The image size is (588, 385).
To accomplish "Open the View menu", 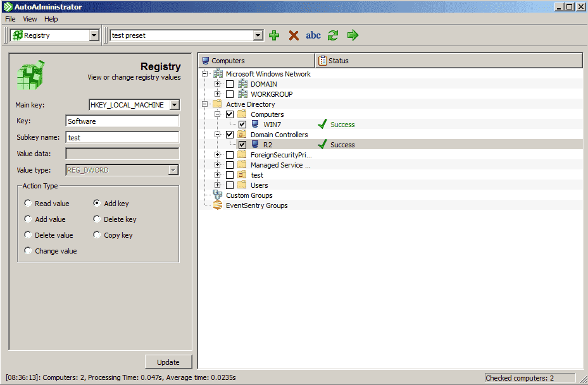I will (29, 18).
